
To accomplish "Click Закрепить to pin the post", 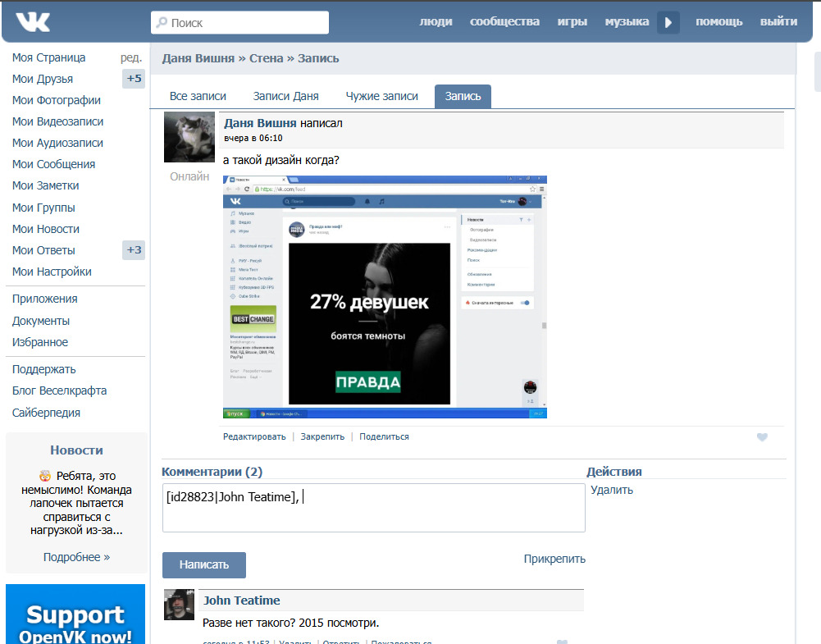I will (x=322, y=436).
